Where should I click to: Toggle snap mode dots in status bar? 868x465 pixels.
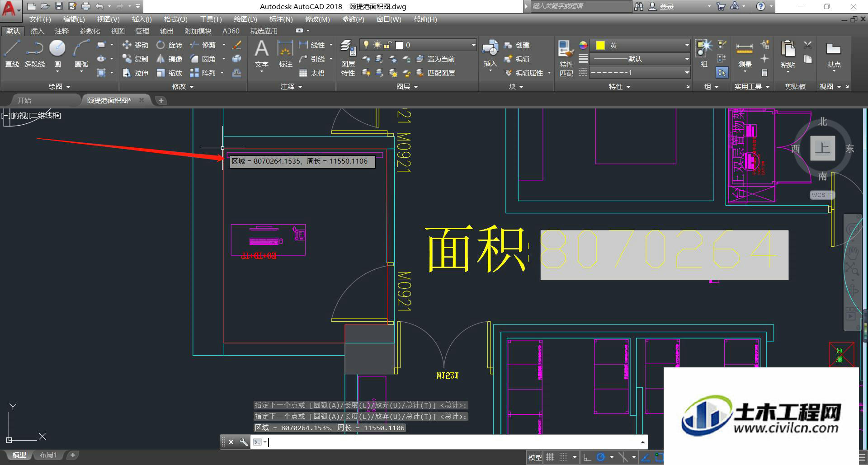tap(563, 457)
